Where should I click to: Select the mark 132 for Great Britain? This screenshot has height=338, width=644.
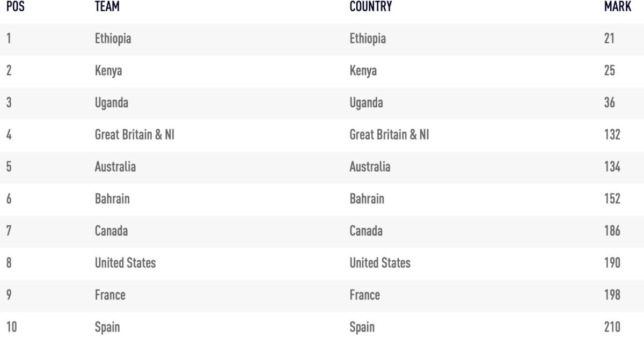pos(612,135)
